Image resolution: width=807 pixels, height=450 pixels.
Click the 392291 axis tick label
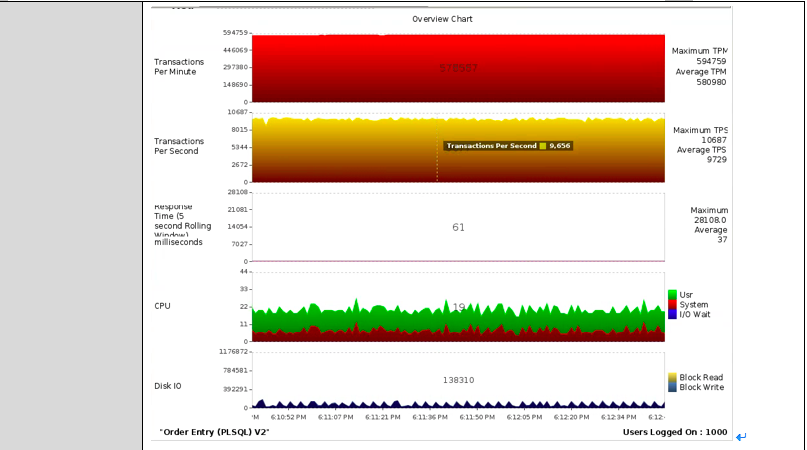pos(235,389)
